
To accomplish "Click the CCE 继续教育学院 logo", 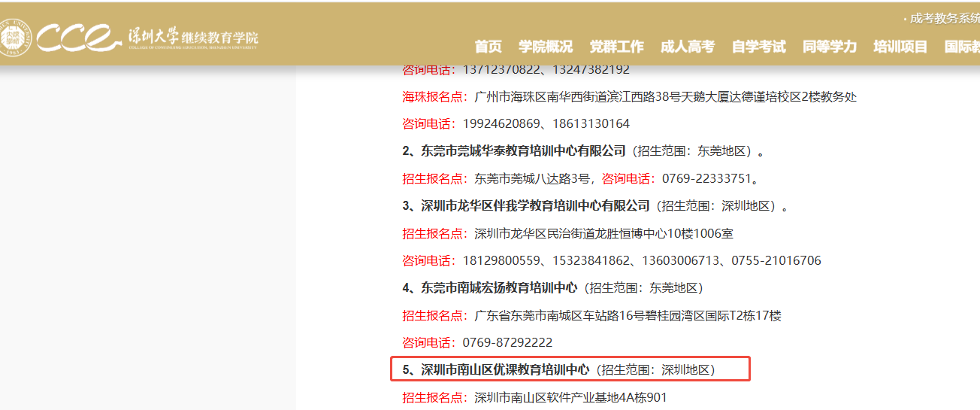I will pos(147,37).
